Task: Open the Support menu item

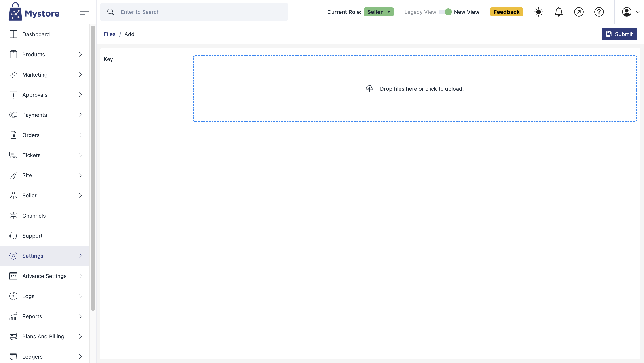Action: (x=45, y=236)
